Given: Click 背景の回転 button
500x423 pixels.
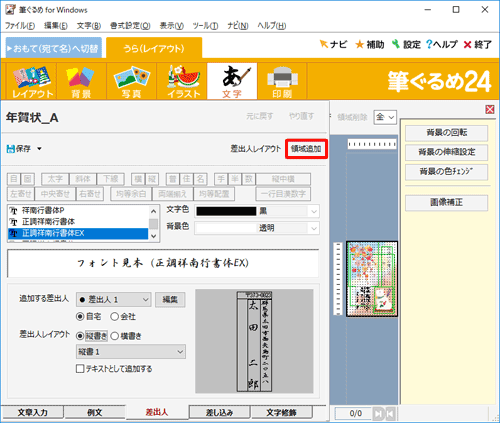Looking at the screenshot, I should [x=447, y=133].
